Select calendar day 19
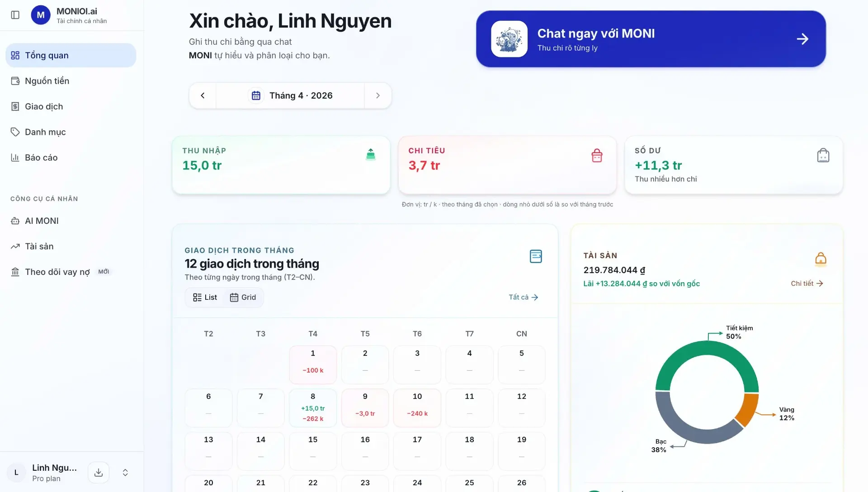 click(522, 451)
